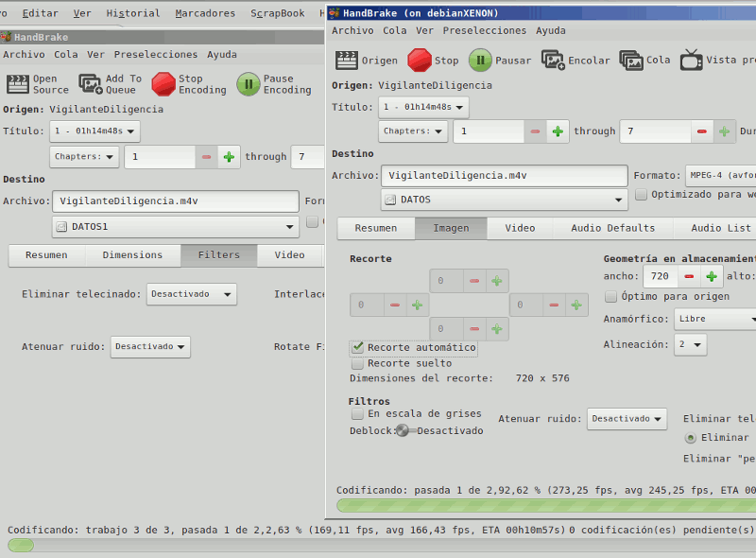Open Título dropdown in left window
Viewport: 756px width, 558px height.
95,131
